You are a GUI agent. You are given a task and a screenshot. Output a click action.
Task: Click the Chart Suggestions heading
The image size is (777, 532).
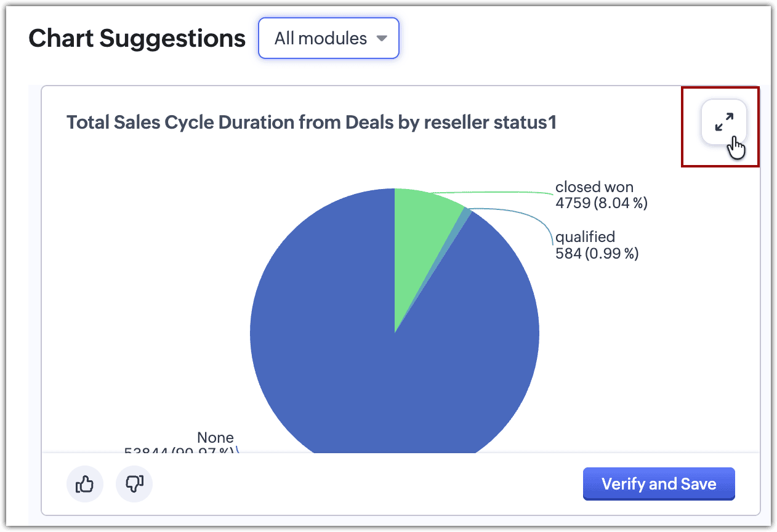(137, 39)
